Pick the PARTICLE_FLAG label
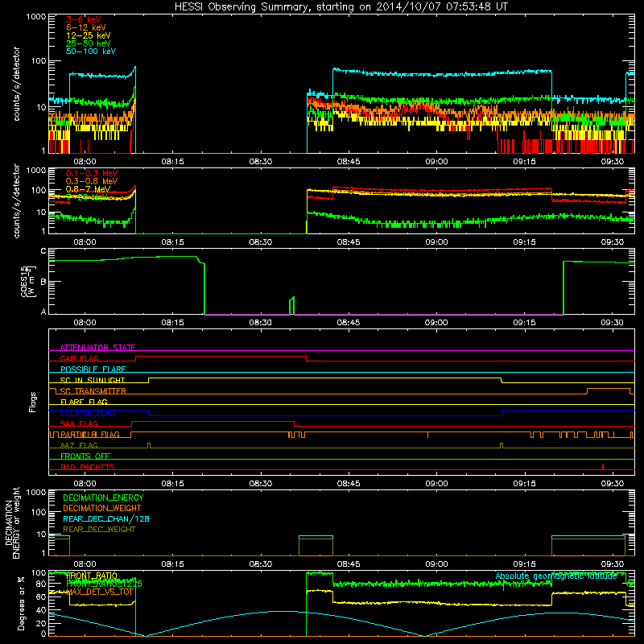The image size is (644, 644). 90,435
